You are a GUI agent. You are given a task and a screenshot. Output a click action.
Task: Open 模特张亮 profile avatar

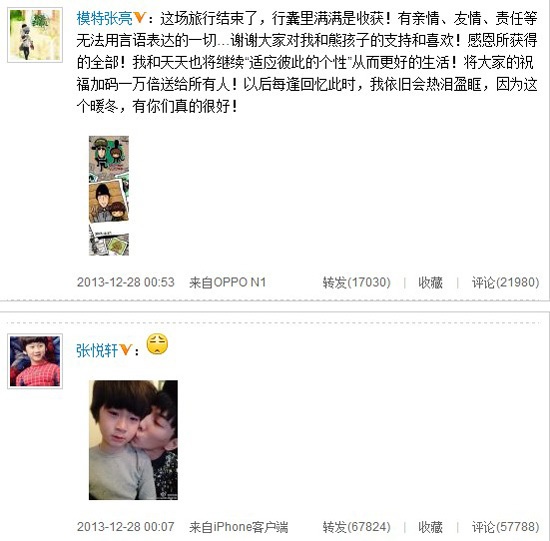35,35
